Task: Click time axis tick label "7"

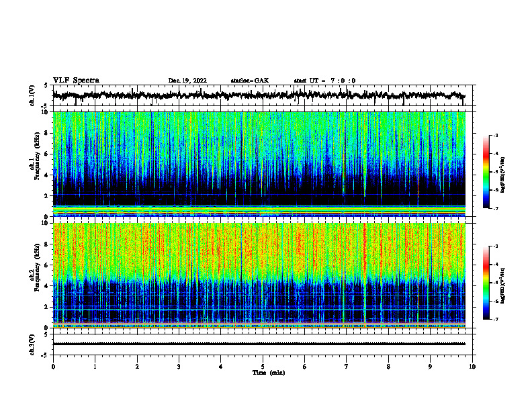Action: [x=347, y=367]
